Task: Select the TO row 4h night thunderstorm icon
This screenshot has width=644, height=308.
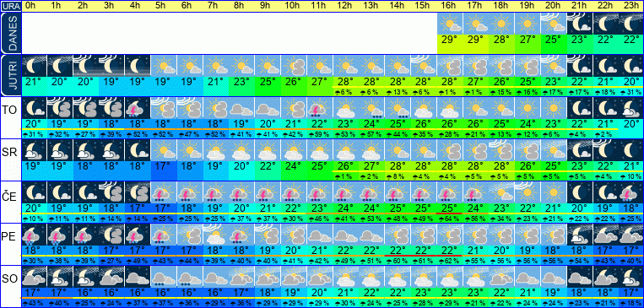Action: click(138, 108)
